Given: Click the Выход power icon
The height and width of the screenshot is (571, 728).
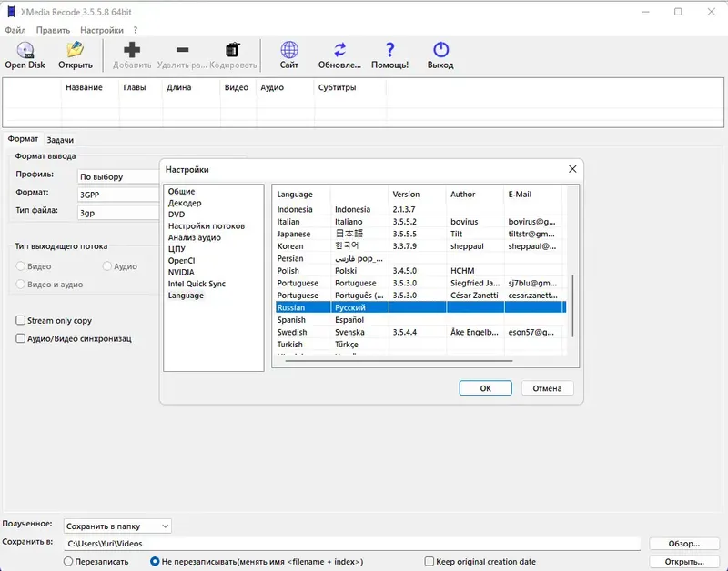Looking at the screenshot, I should [x=440, y=50].
